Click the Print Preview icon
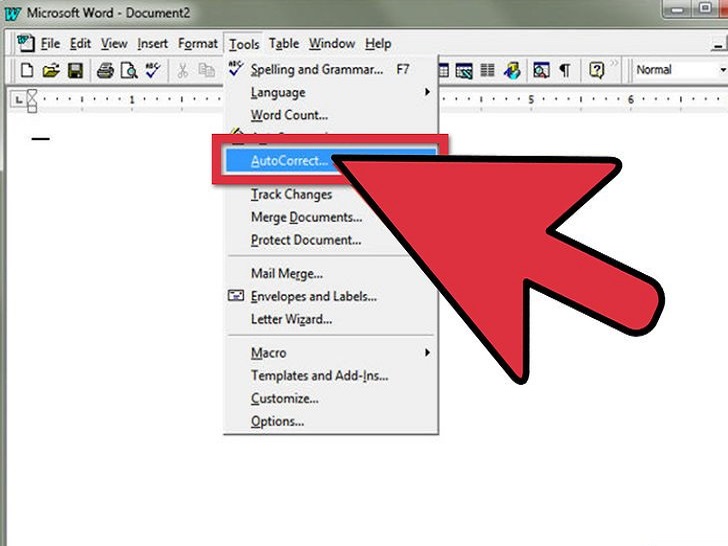 click(x=129, y=71)
